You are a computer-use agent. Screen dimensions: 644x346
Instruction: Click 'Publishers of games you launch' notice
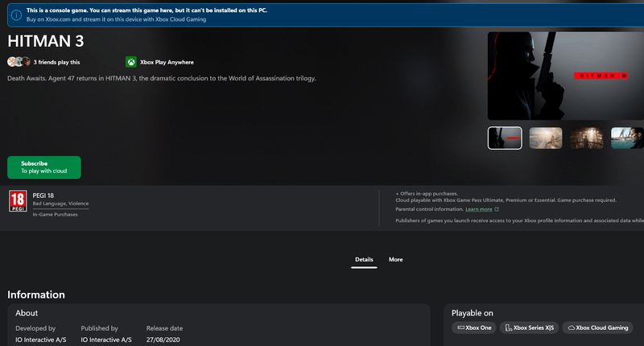[519, 220]
